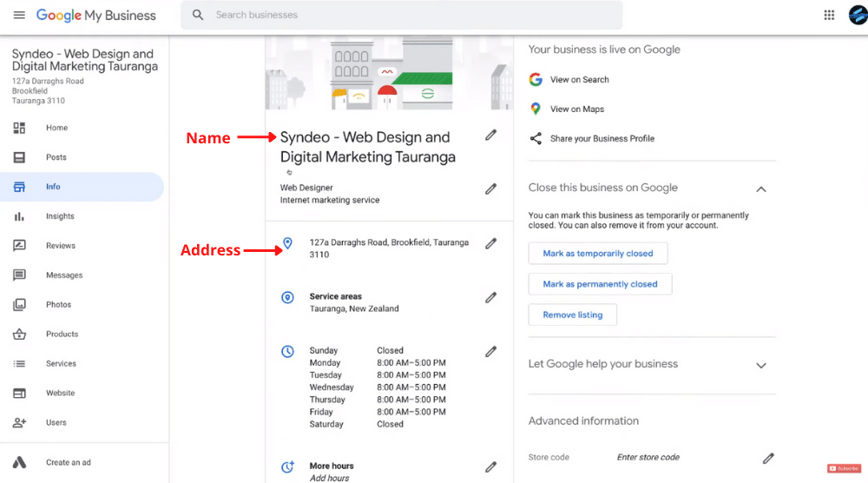Focus the Search businesses field
The width and height of the screenshot is (868, 483).
pyautogui.click(x=401, y=15)
